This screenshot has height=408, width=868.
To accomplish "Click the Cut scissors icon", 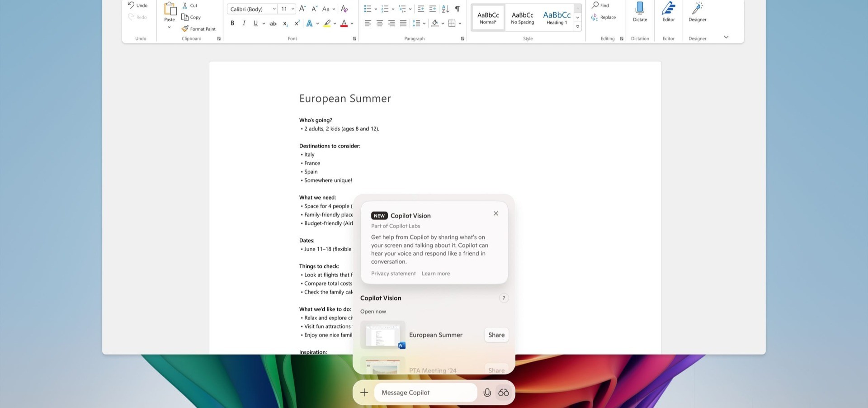I will [x=185, y=5].
